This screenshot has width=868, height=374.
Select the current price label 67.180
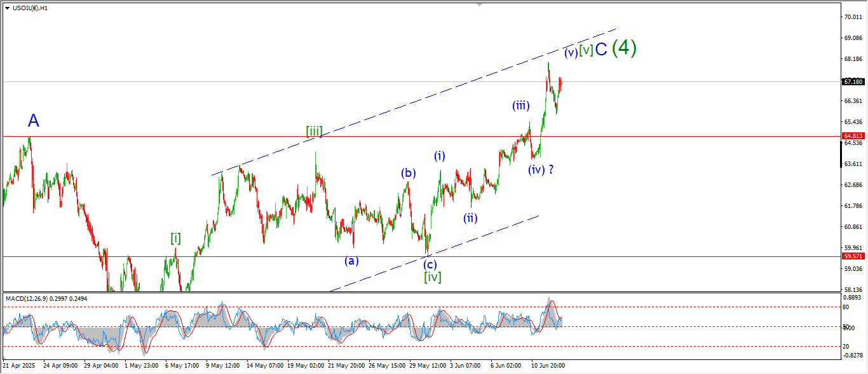(x=853, y=82)
